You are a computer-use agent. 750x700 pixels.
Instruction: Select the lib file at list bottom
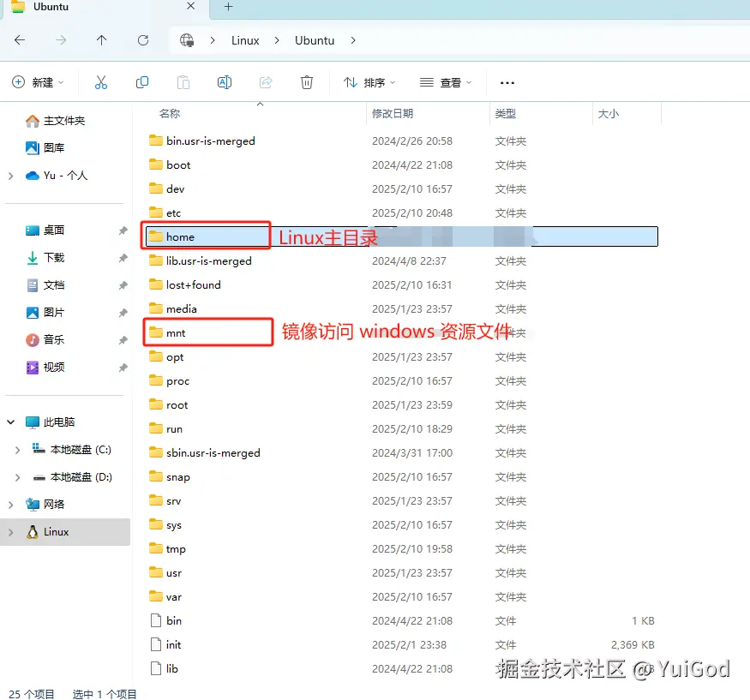164,668
